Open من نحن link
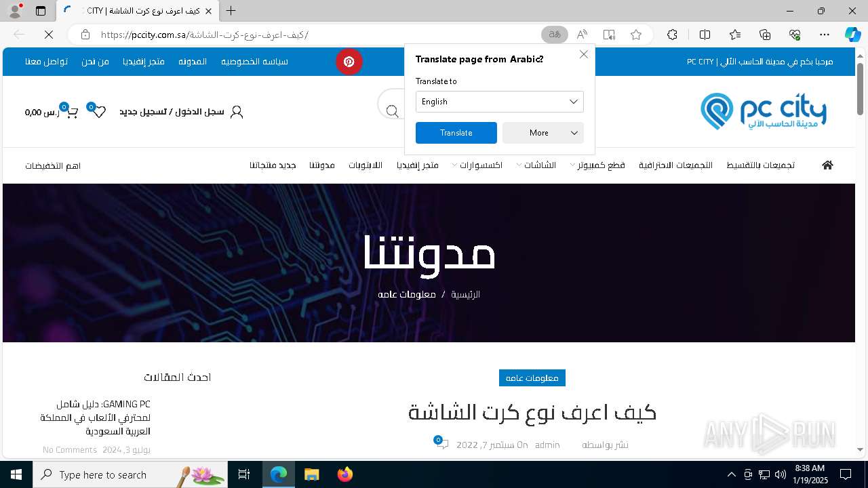 point(95,62)
